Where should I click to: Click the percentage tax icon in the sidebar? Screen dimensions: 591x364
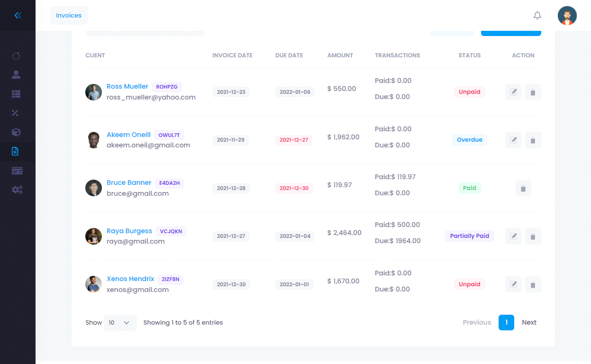tap(16, 113)
